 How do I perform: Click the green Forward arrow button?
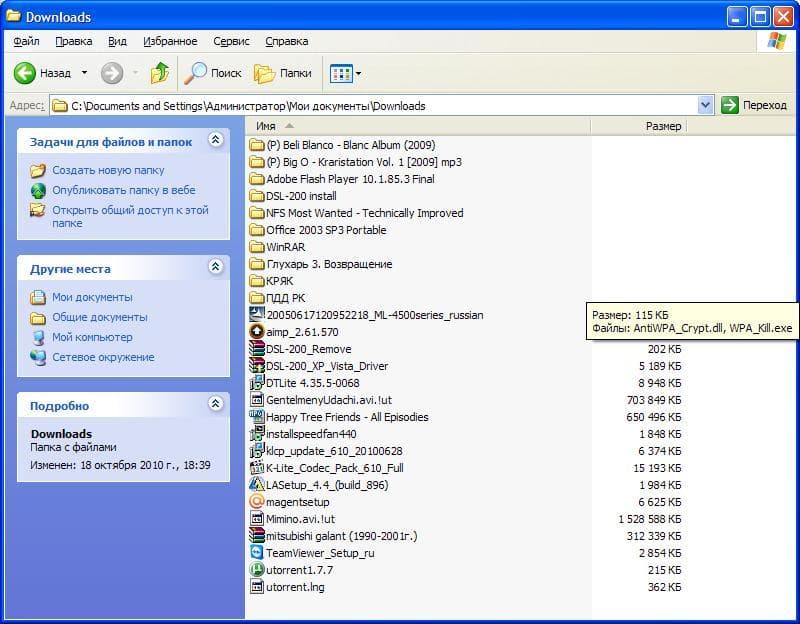[x=112, y=73]
